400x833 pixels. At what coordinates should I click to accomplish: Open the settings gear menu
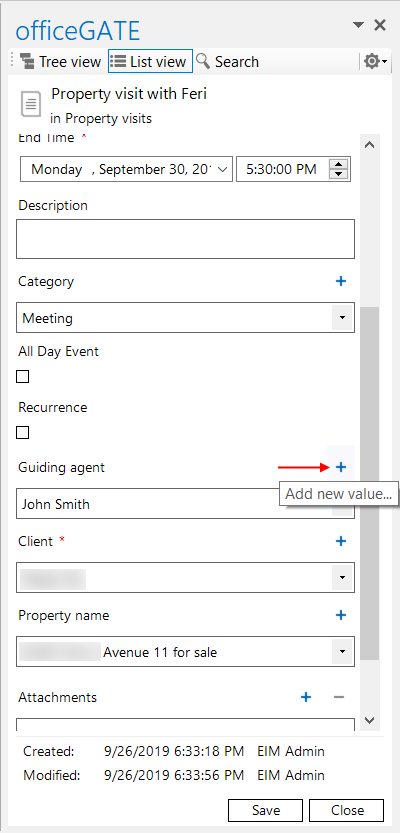pyautogui.click(x=375, y=62)
